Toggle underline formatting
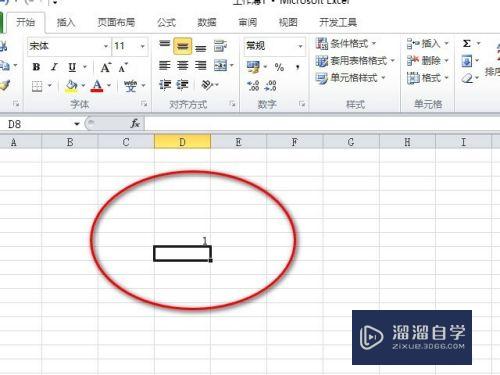The height and width of the screenshot is (375, 500). (72, 67)
